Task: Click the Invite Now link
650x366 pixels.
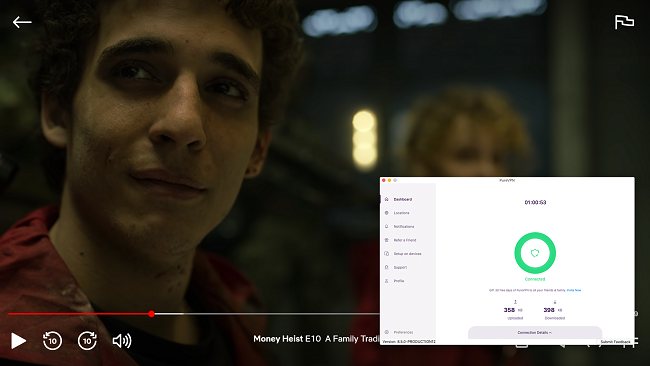Action: (574, 290)
